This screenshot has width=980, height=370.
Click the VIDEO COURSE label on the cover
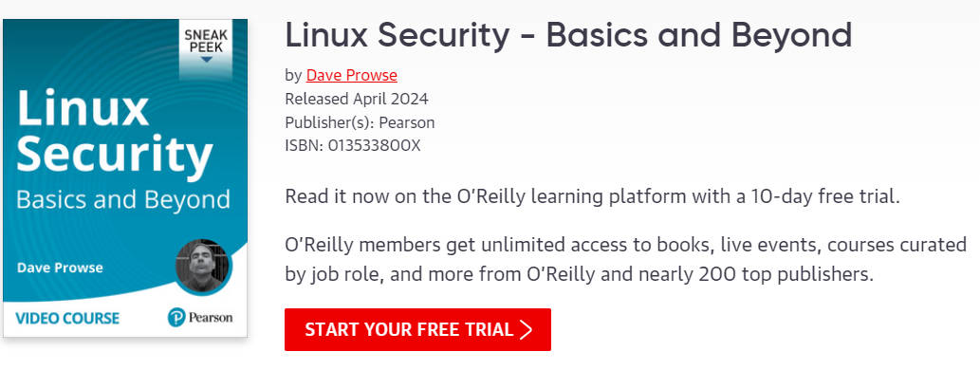pos(67,318)
